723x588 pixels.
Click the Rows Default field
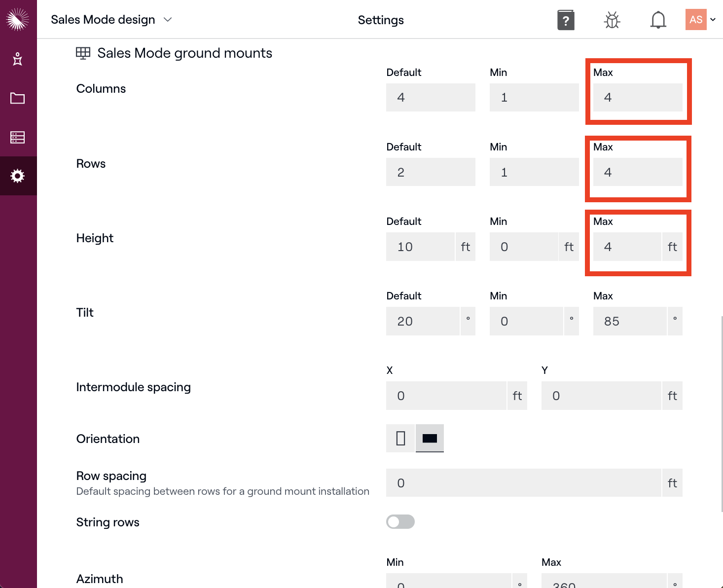431,172
